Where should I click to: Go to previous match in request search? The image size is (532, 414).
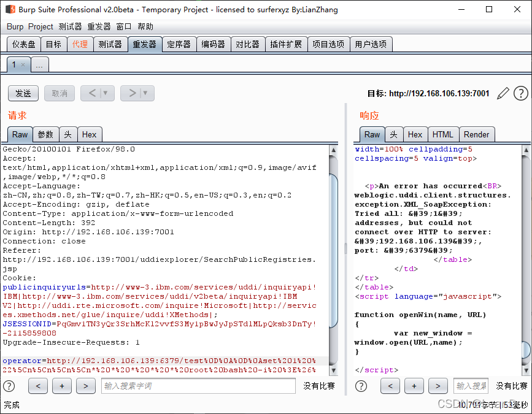click(x=38, y=386)
